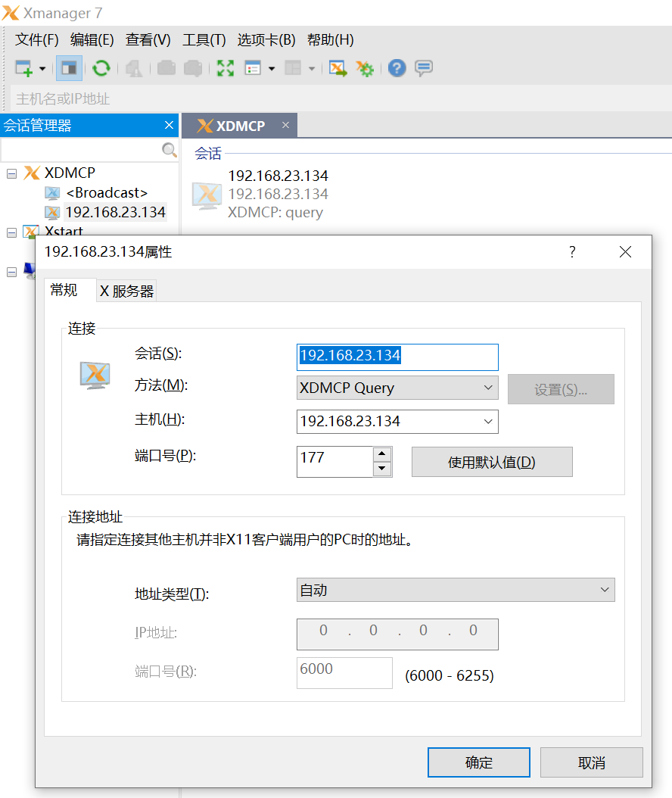Close the 192.168.23.134属性 dialog
This screenshot has height=798, width=672.
coord(625,252)
